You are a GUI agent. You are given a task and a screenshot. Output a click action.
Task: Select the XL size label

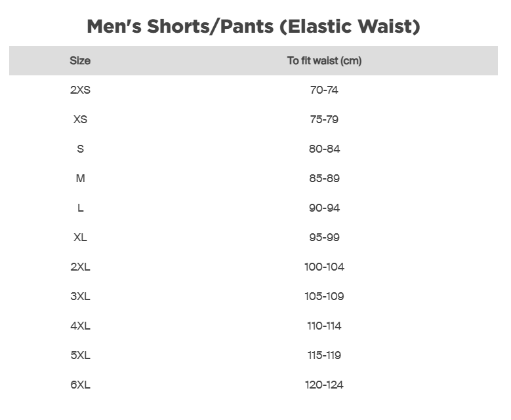[x=80, y=237]
